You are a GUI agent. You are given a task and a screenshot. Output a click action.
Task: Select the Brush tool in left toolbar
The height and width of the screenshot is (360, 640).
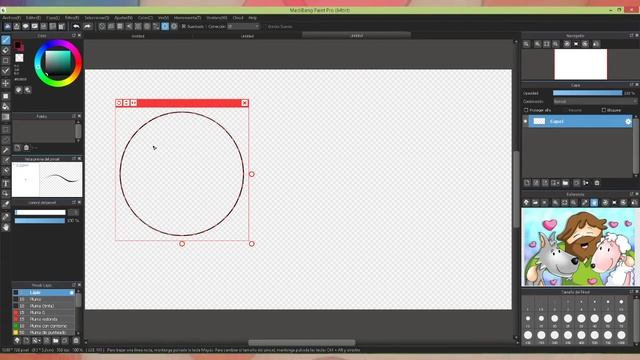(x=6, y=40)
